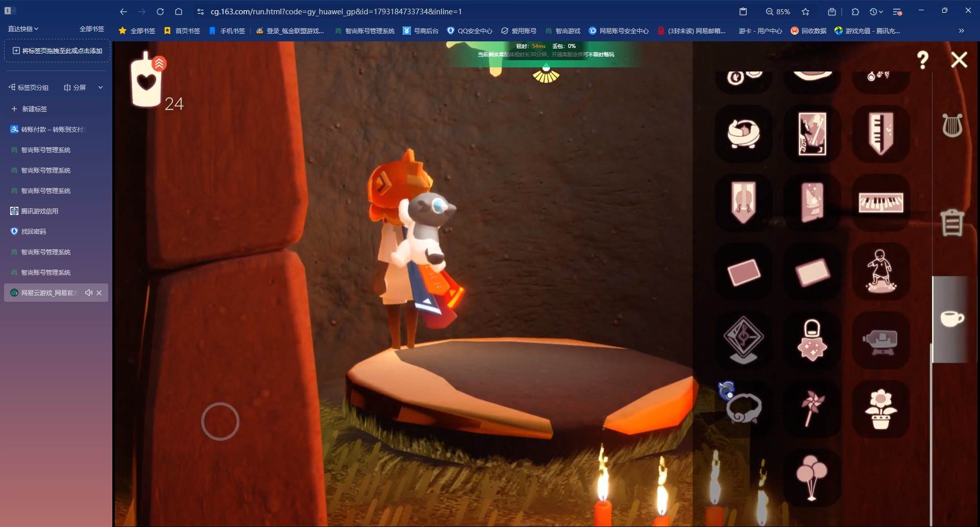980x527 pixels.
Task: Open the QQ安全中心 bookmark
Action: 470,31
